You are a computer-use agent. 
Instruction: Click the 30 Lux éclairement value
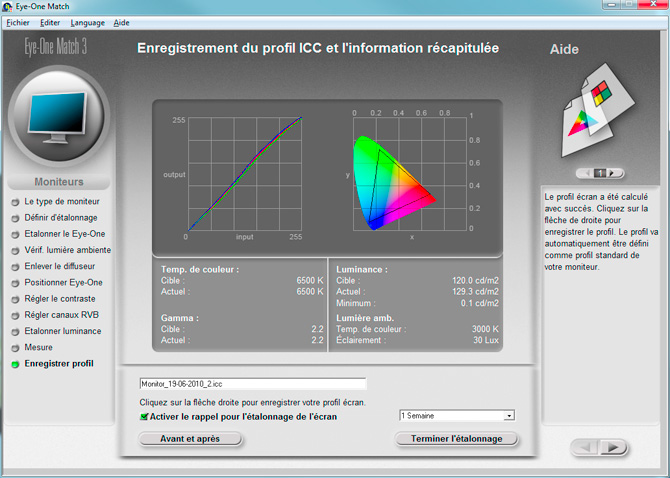[486, 340]
